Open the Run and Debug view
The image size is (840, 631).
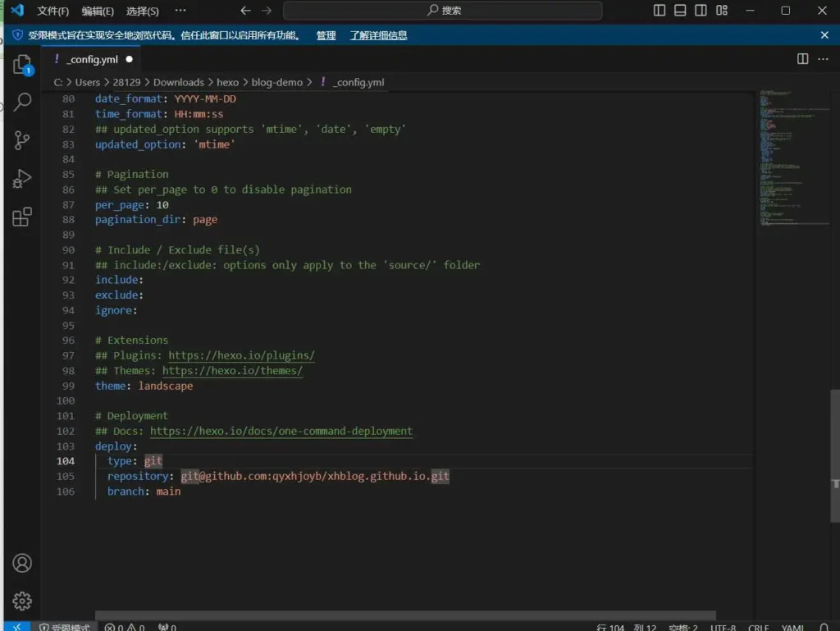point(22,179)
